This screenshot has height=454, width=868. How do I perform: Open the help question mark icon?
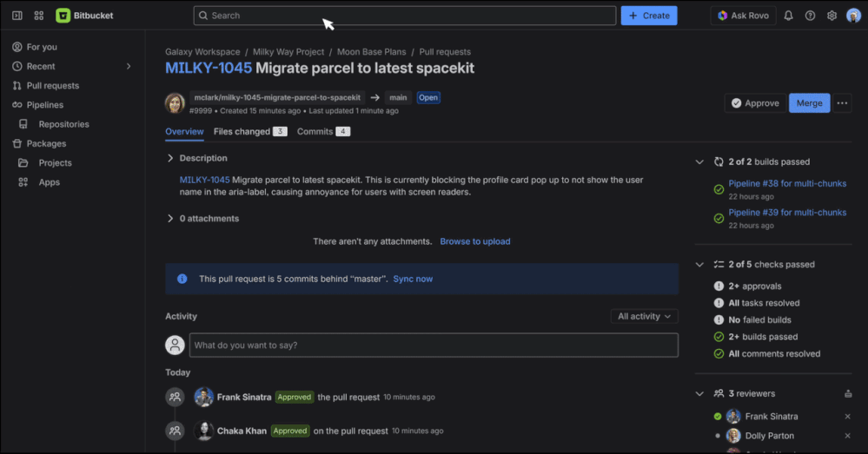click(810, 16)
